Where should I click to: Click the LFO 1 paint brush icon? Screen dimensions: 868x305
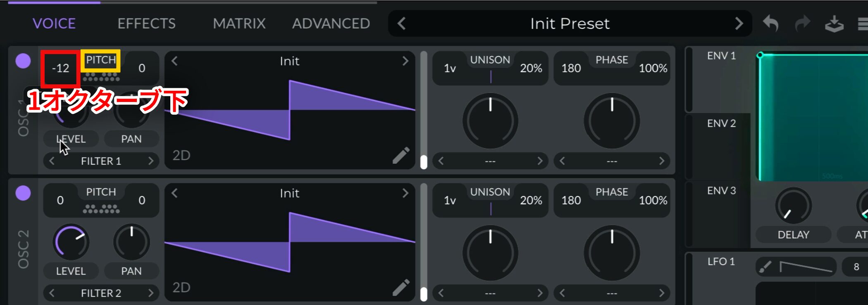[765, 267]
